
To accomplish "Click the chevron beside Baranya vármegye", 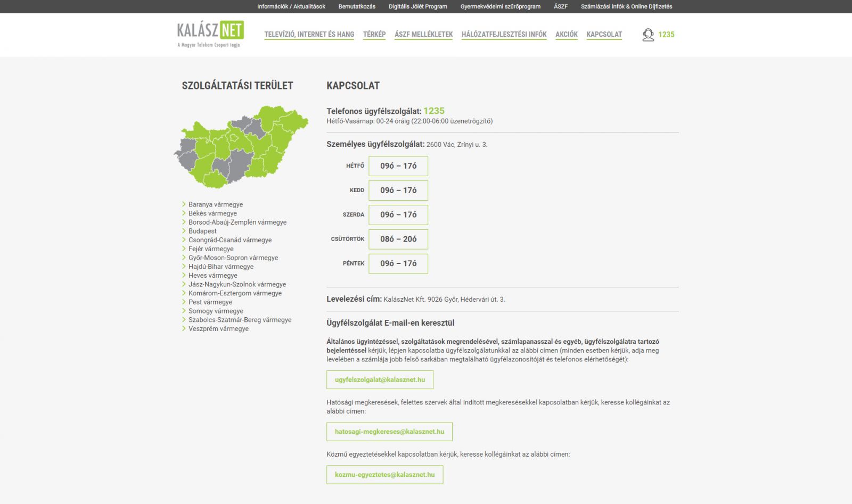I will tap(184, 204).
